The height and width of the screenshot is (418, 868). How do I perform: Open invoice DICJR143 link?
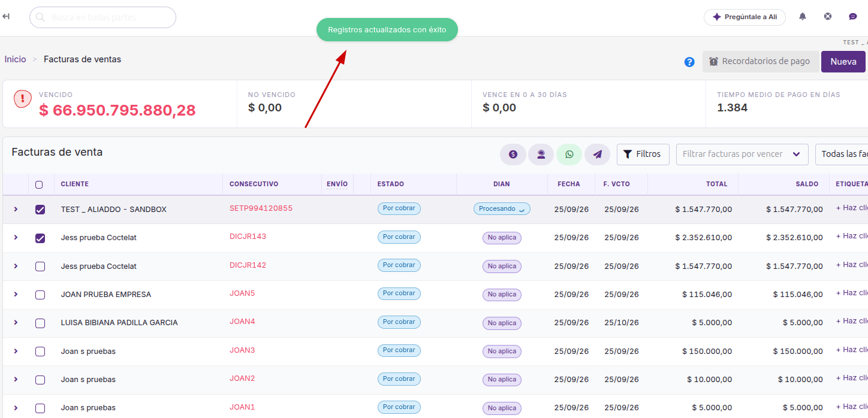pos(248,237)
